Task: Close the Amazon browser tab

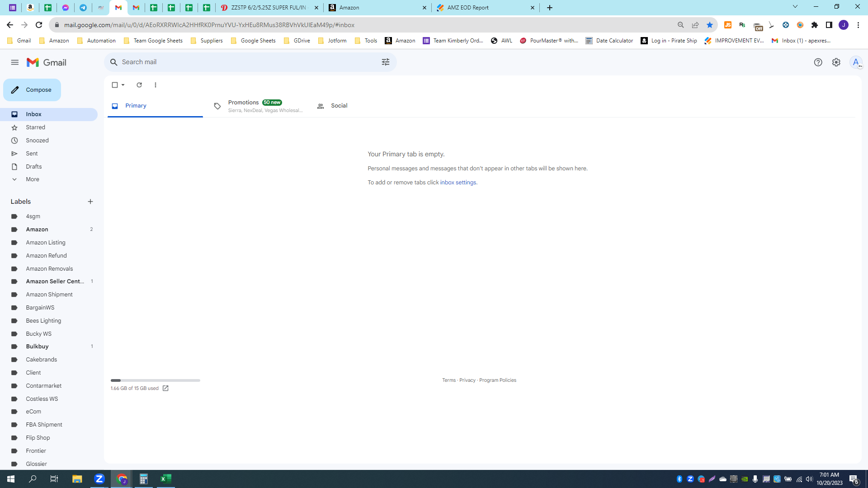Action: 425,8
